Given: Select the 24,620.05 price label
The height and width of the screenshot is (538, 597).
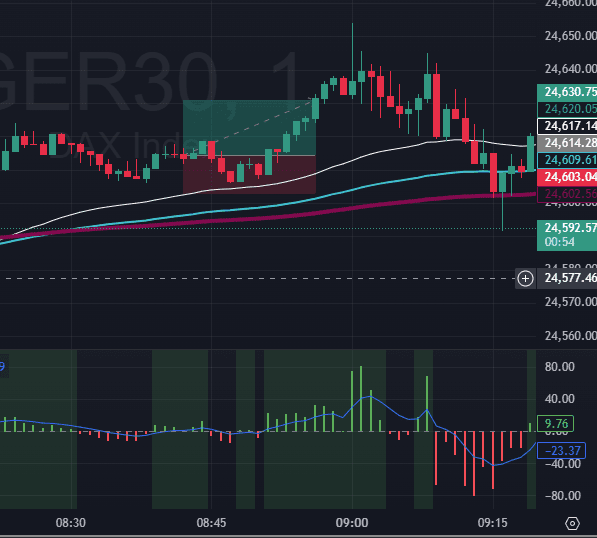Looking at the screenshot, I should click(567, 109).
